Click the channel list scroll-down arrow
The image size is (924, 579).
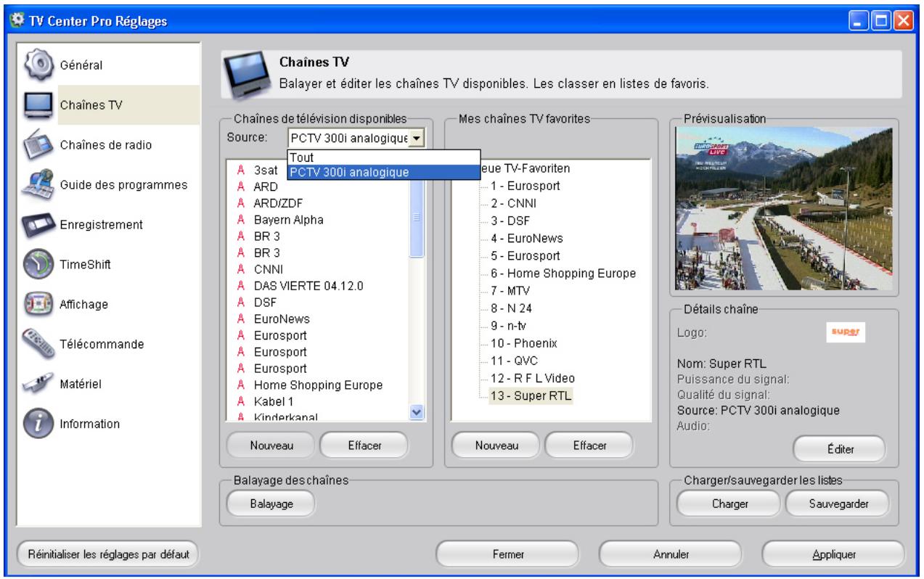pyautogui.click(x=417, y=411)
